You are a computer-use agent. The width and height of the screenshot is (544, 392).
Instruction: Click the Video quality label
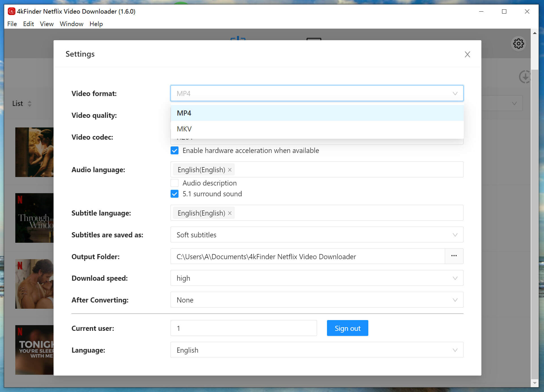[94, 115]
